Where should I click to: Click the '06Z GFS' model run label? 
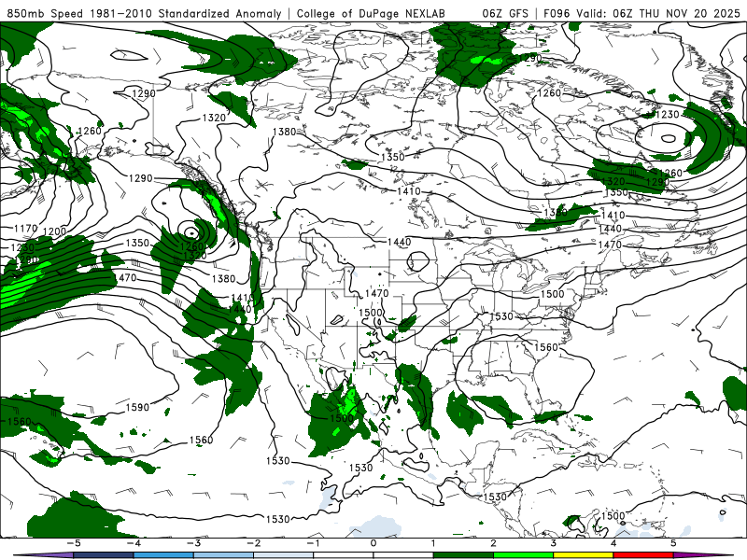[x=505, y=13]
